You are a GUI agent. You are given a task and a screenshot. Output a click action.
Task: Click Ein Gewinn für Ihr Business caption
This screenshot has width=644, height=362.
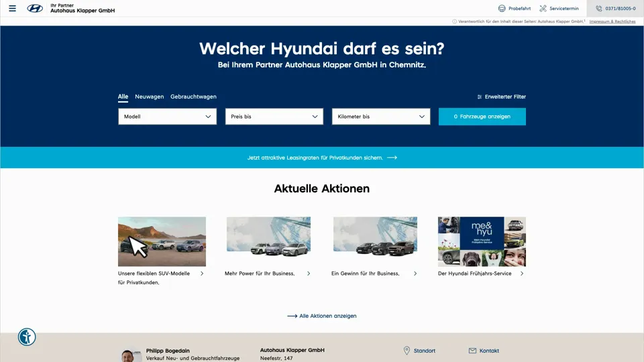coord(365,274)
